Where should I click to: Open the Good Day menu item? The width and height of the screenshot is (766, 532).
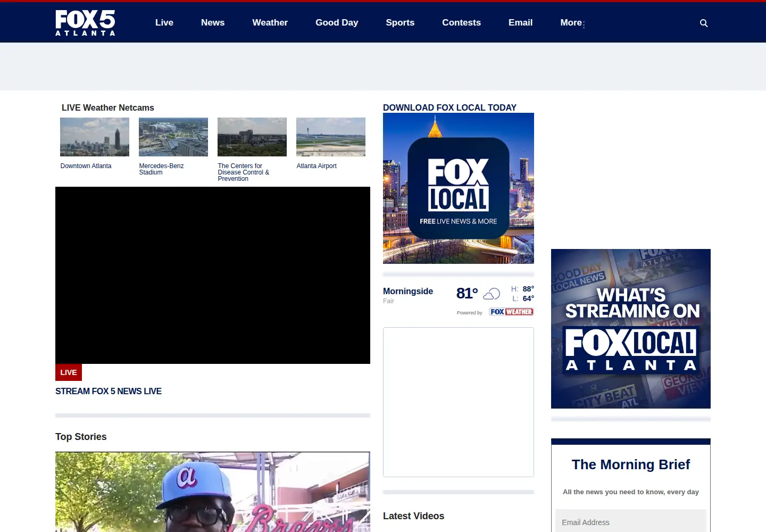[337, 22]
